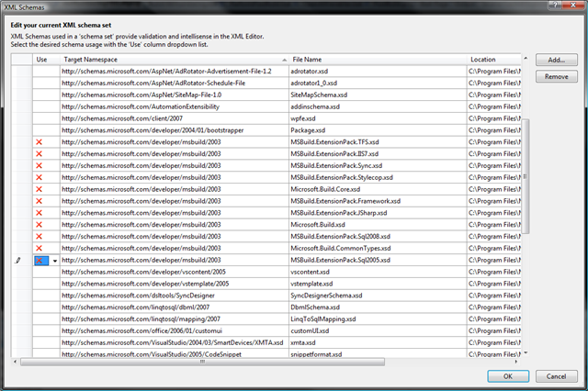Select the vscontent.xsd file name cell

pos(378,272)
